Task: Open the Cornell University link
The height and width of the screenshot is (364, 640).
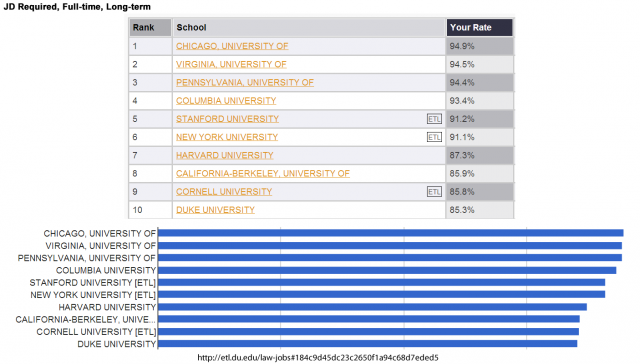Action: [x=224, y=192]
